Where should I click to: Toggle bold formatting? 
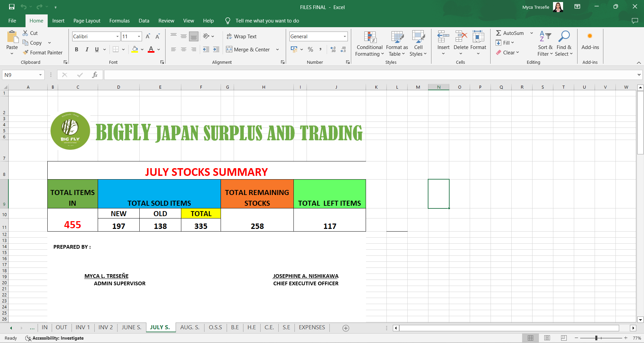tap(77, 49)
